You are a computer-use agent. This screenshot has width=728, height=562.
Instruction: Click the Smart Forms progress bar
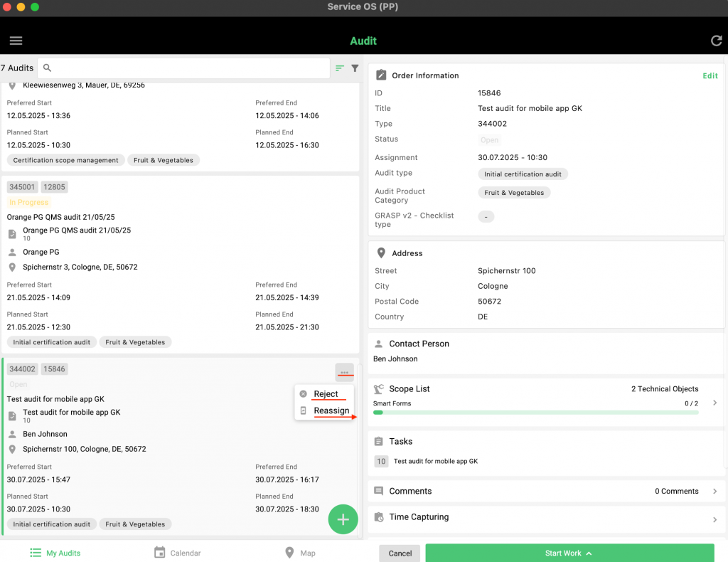[535, 413]
